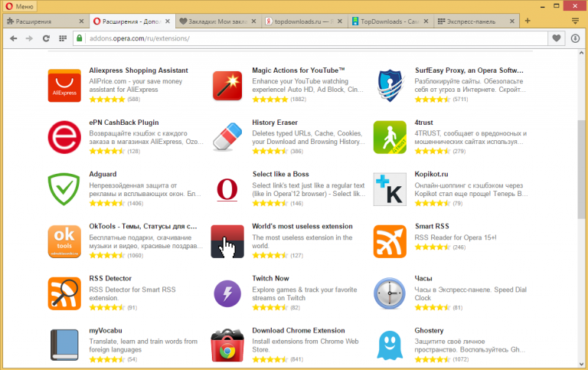Click the orange OkTools icon
The width and height of the screenshot is (588, 370).
64,241
